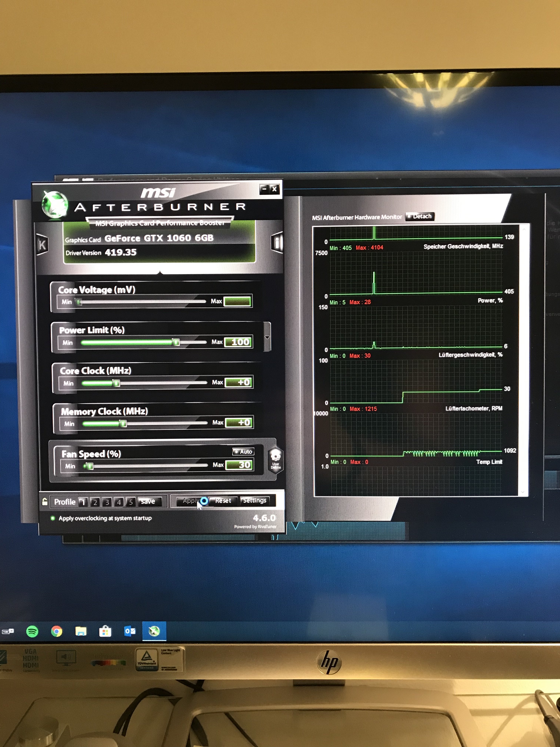Click the MSI Afterburner Hardware Monitor title

[357, 218]
